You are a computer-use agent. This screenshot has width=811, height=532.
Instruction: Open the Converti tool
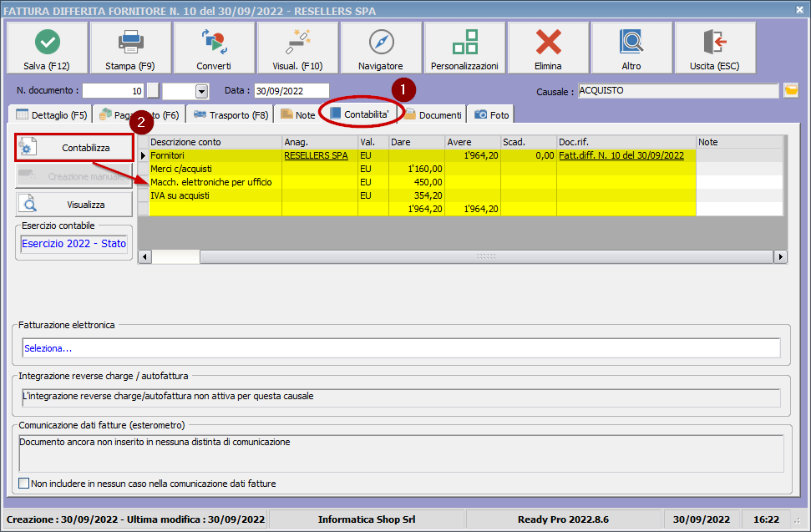214,48
